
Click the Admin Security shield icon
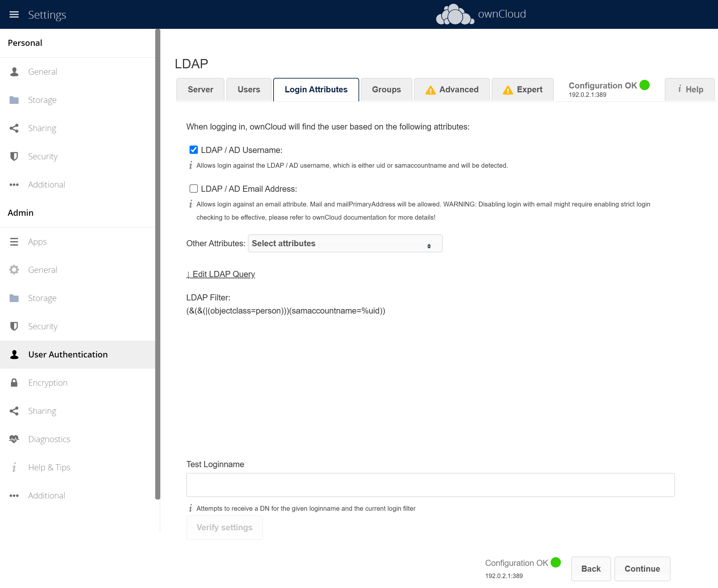(14, 326)
